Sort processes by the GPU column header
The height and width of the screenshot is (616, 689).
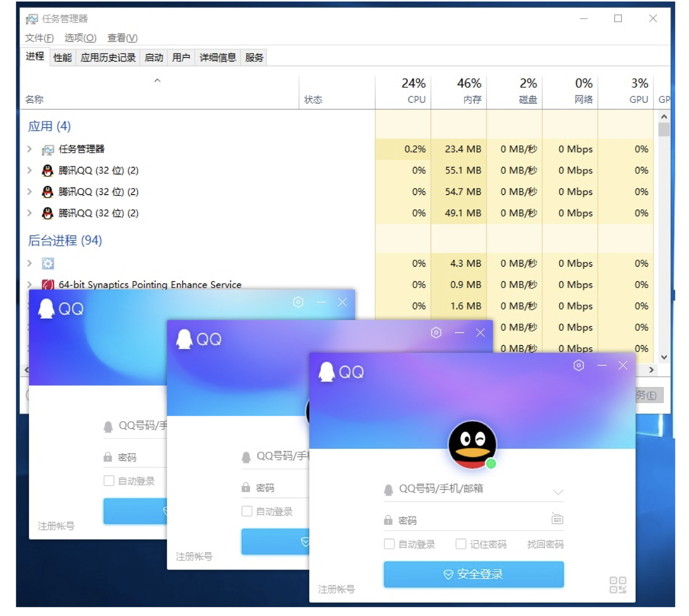626,92
